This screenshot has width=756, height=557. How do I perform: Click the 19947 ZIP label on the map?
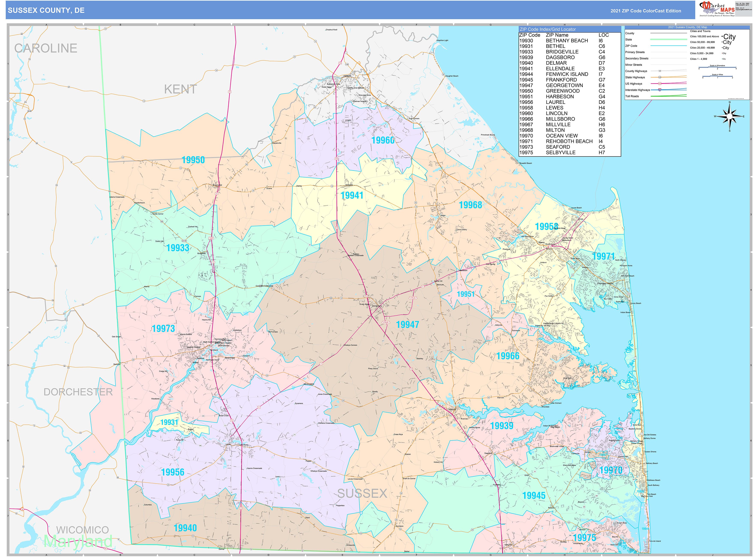(407, 324)
